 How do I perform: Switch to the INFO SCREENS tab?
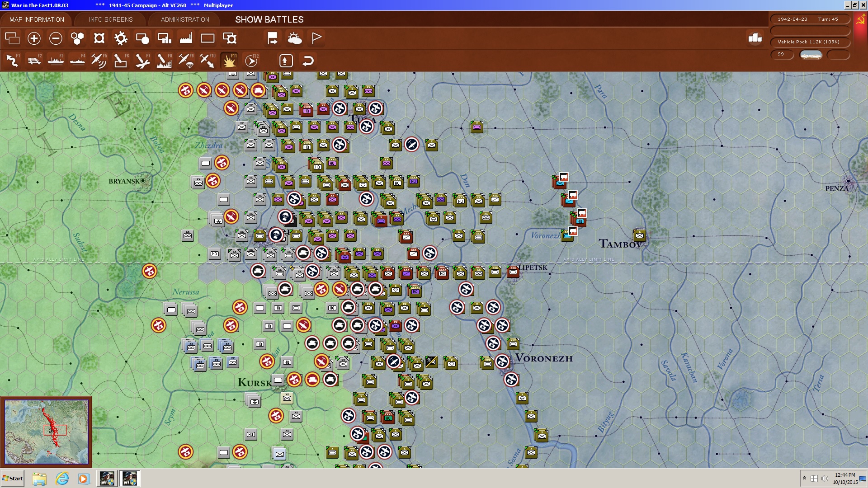pos(111,19)
